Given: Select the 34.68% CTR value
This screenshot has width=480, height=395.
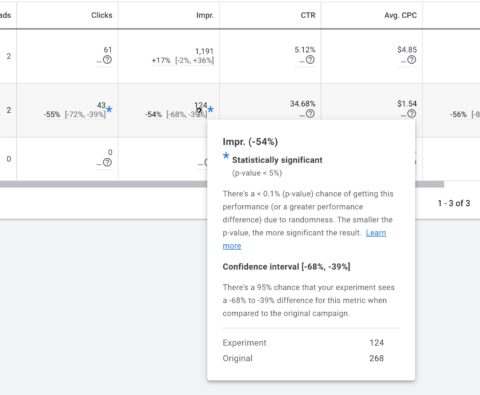Looking at the screenshot, I should click(x=303, y=104).
